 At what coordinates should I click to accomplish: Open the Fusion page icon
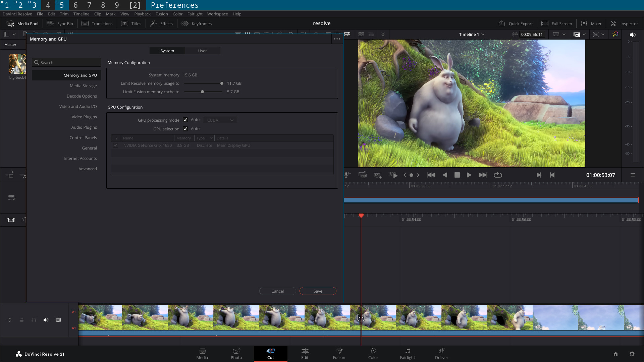(x=339, y=354)
